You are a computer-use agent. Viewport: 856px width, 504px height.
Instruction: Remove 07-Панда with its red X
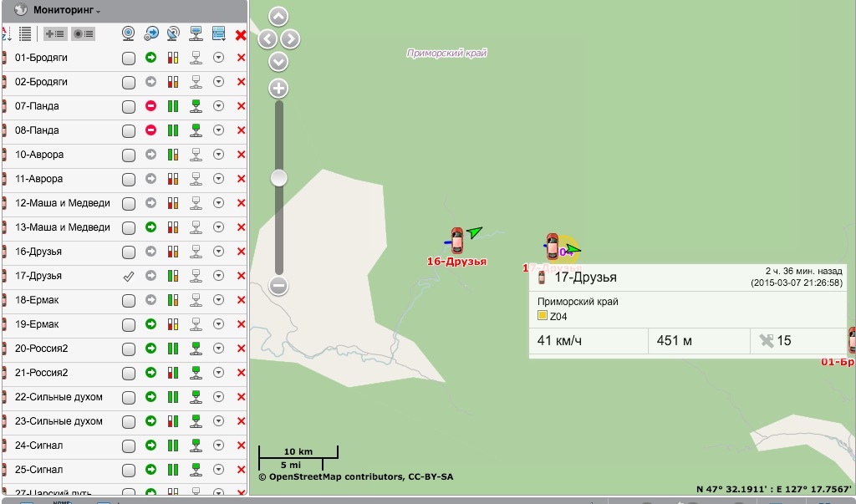[241, 106]
